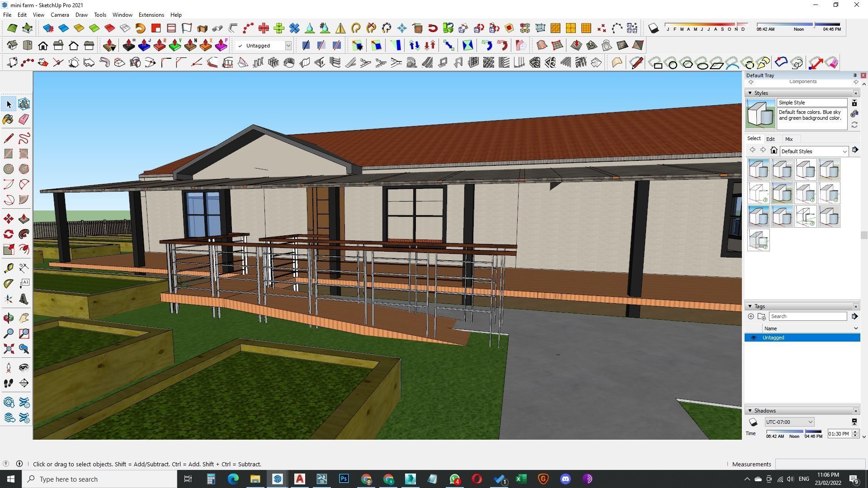Open the Camera menu
Image resolution: width=868 pixels, height=488 pixels.
(x=60, y=14)
